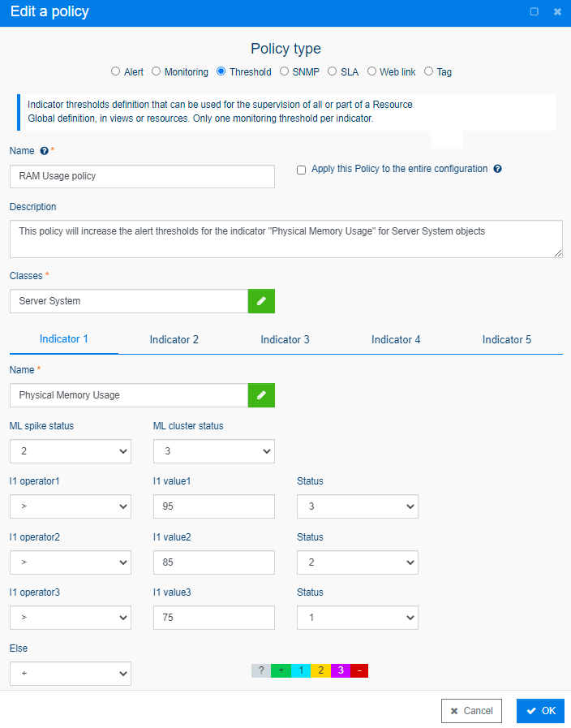Click the pencil icon next to Physical Memory Usage
This screenshot has height=728, width=571.
click(261, 395)
